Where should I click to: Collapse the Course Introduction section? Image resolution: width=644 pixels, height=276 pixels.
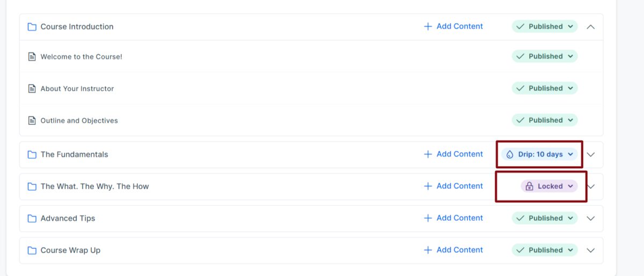[591, 26]
